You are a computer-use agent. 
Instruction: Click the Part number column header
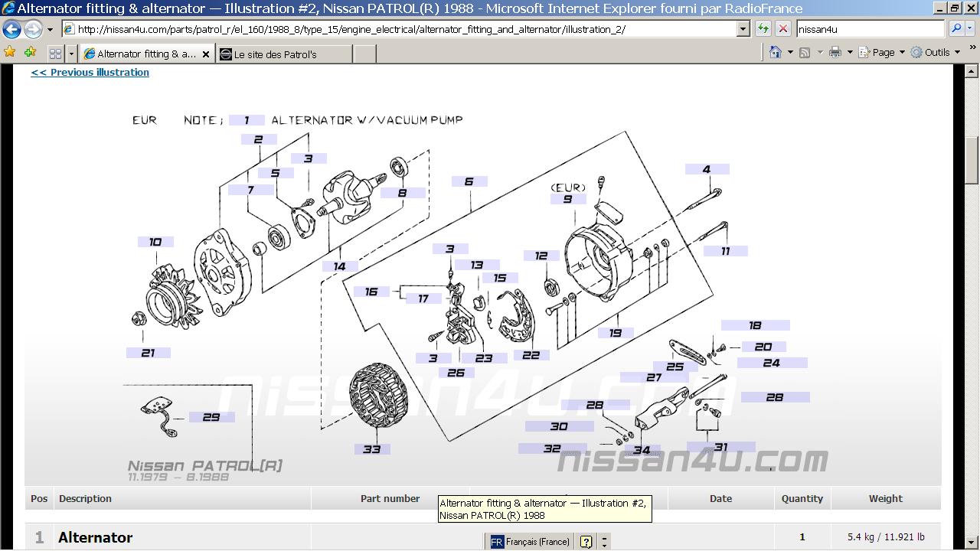coord(390,498)
